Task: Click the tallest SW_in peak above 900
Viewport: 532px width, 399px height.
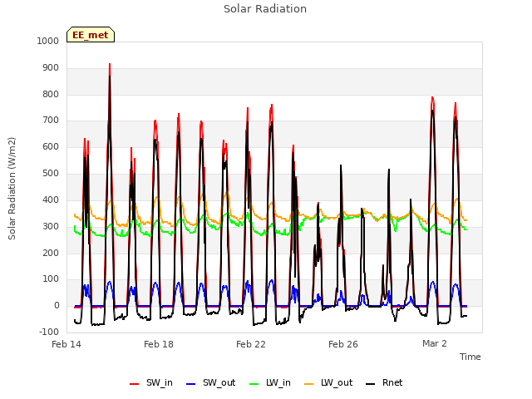Action: 110,65
